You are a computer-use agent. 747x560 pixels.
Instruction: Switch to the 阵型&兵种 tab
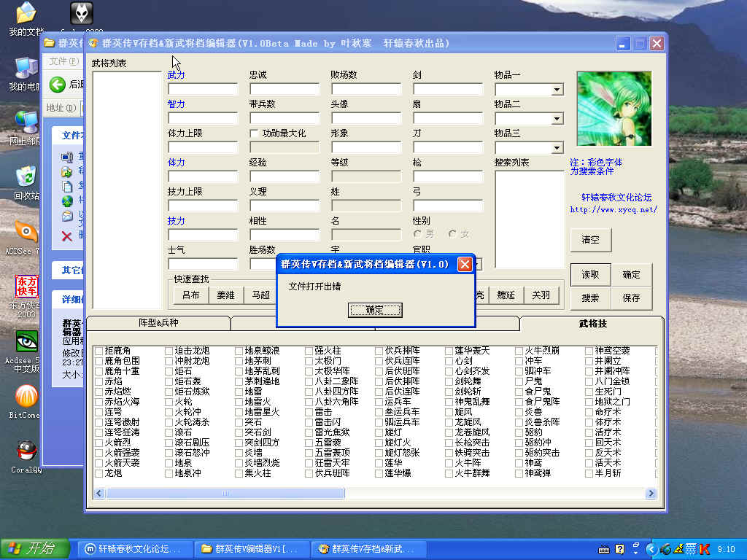point(158,323)
